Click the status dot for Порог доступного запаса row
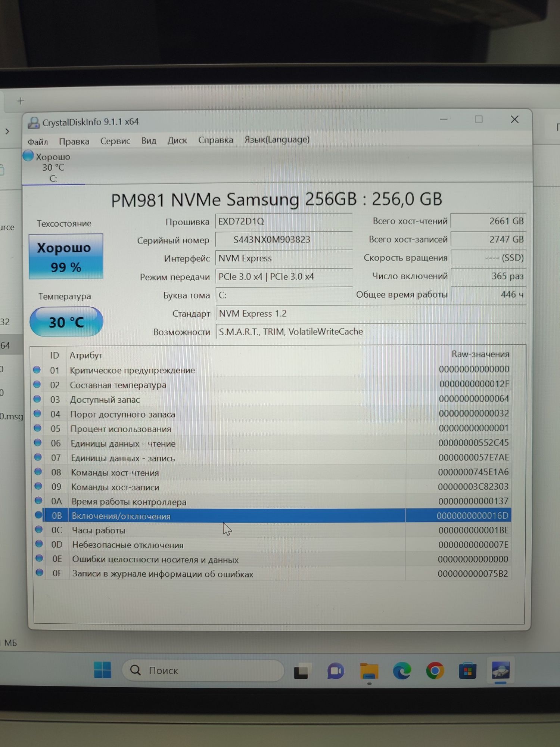Viewport: 560px width, 747px height. click(37, 413)
